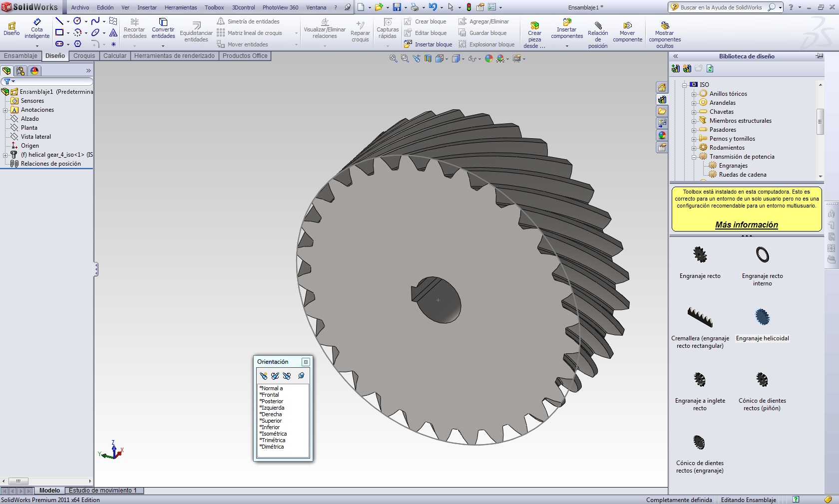Click the SolidWorks help search field
The height and width of the screenshot is (504, 839).
(x=721, y=7)
